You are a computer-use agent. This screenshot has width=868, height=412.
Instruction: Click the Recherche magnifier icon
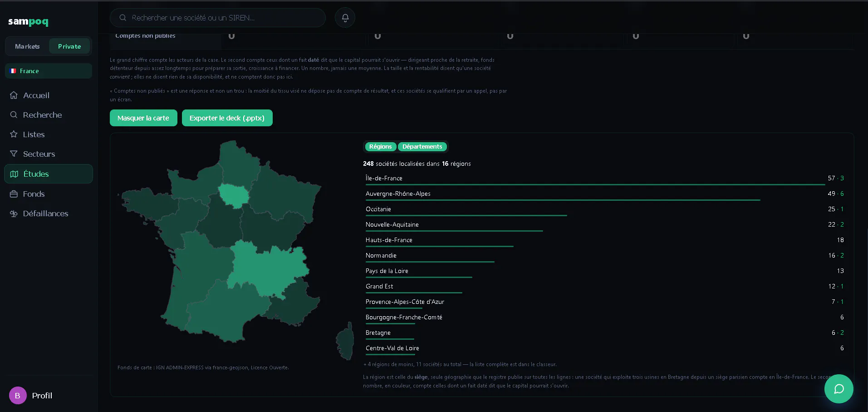[14, 115]
